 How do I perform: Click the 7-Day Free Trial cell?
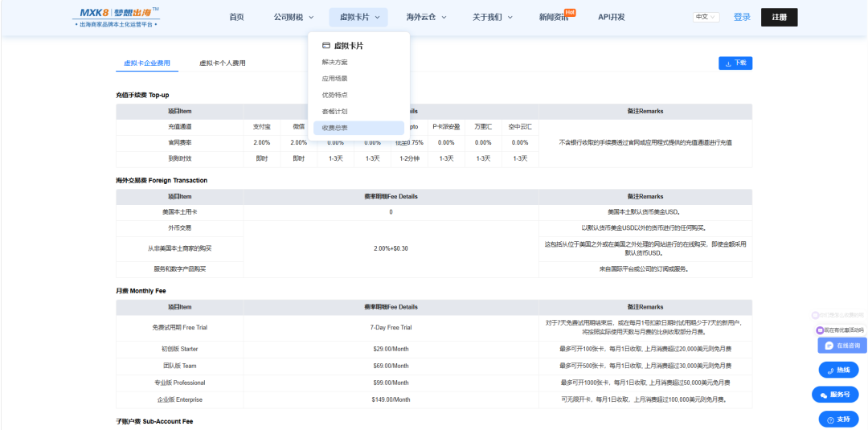(391, 328)
